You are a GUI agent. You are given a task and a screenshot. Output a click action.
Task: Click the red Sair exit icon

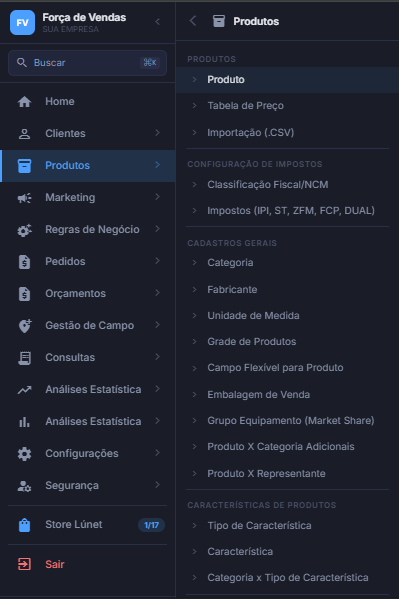coord(24,564)
